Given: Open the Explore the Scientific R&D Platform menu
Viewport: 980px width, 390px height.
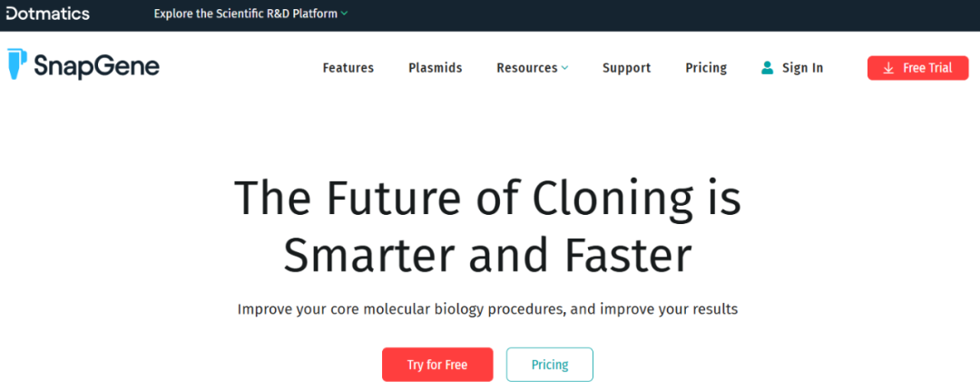Looking at the screenshot, I should [245, 14].
